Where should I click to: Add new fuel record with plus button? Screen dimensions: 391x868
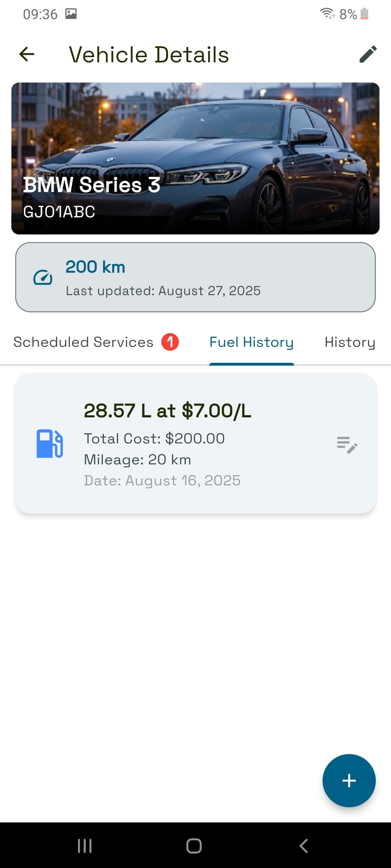(x=349, y=780)
